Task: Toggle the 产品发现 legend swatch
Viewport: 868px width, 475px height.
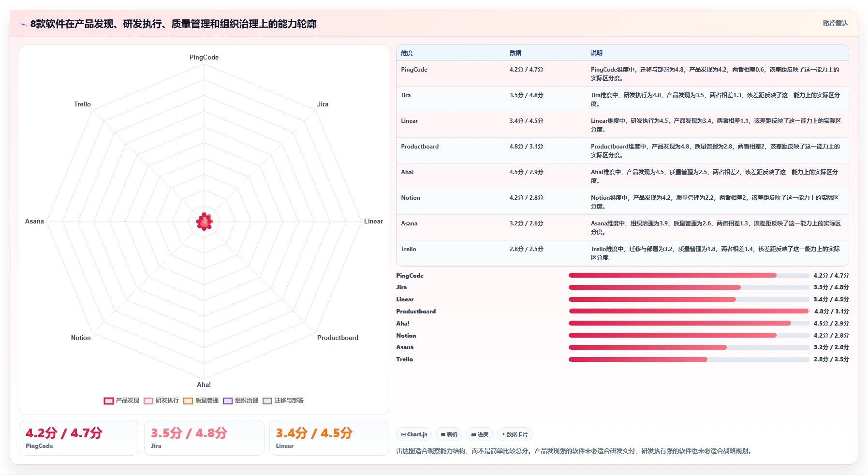Action: (109, 401)
